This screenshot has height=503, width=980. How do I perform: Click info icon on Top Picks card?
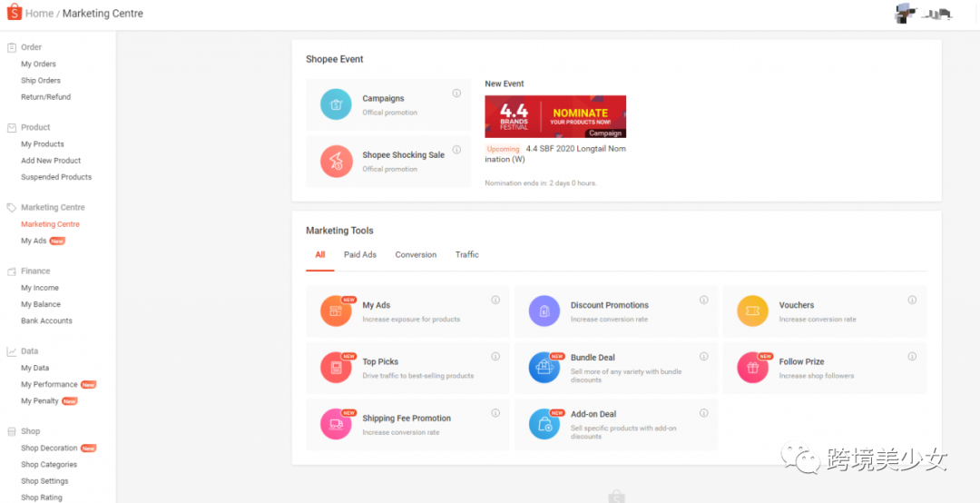point(495,356)
